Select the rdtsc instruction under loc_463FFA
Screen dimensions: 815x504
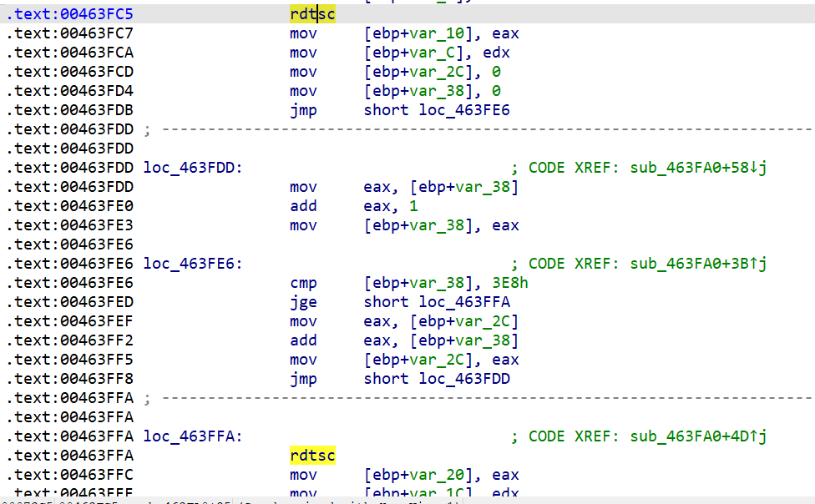tap(312, 456)
